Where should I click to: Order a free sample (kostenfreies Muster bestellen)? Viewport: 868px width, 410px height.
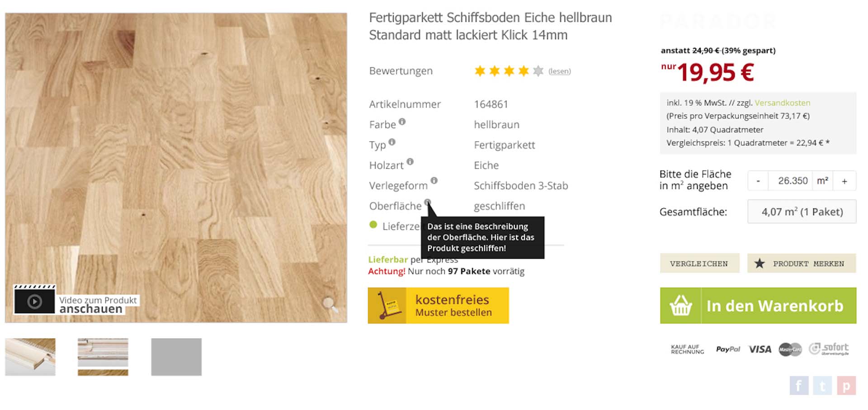point(439,306)
